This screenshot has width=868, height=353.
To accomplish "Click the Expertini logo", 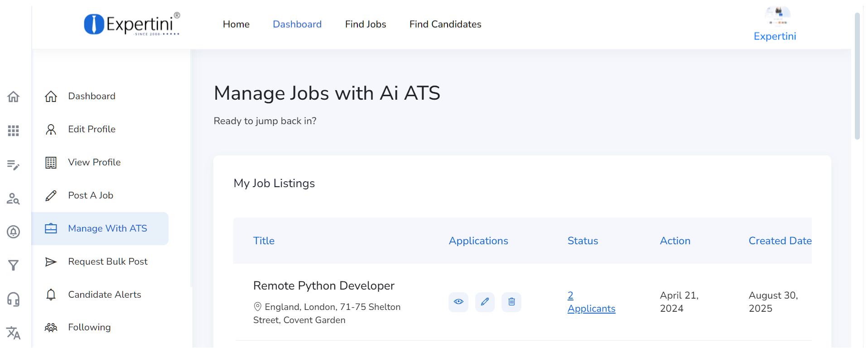I will pyautogui.click(x=132, y=24).
